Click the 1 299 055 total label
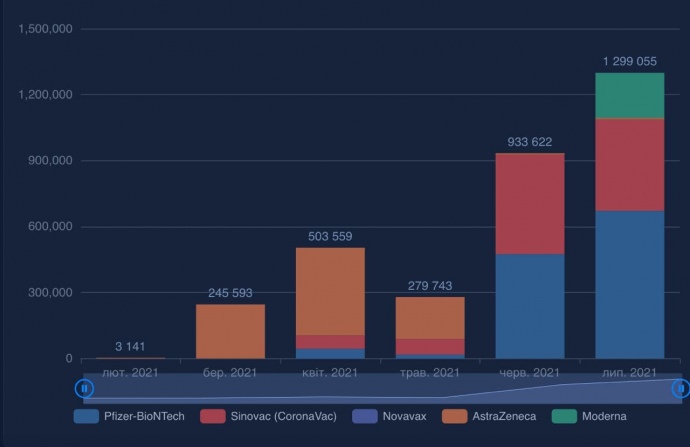Screen dimensions: 690x447 click(x=629, y=62)
